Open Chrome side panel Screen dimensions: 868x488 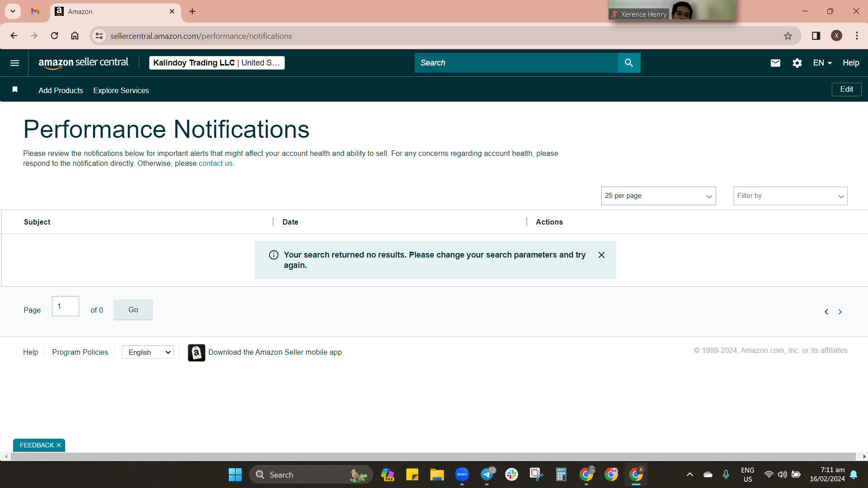click(816, 36)
